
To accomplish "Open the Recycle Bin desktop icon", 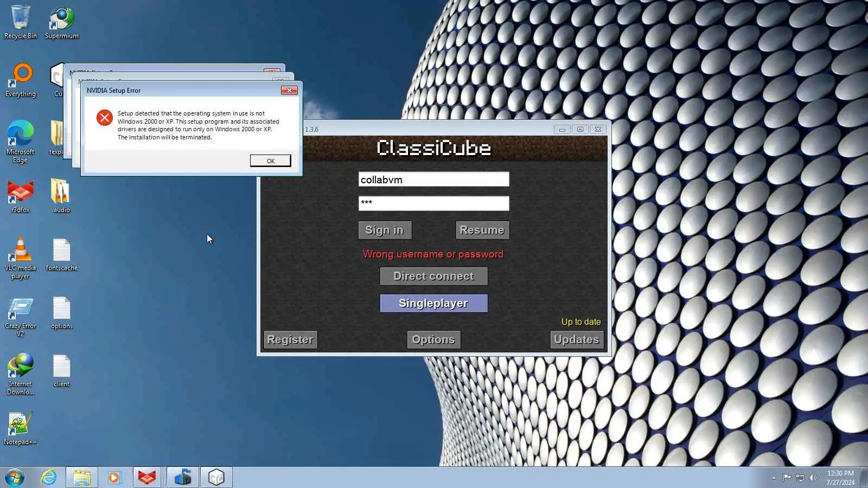I will [x=21, y=22].
